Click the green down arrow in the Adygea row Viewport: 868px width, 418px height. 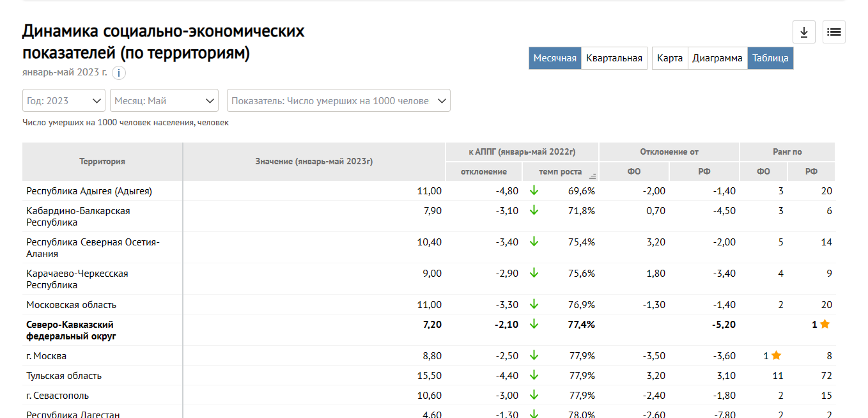click(534, 190)
